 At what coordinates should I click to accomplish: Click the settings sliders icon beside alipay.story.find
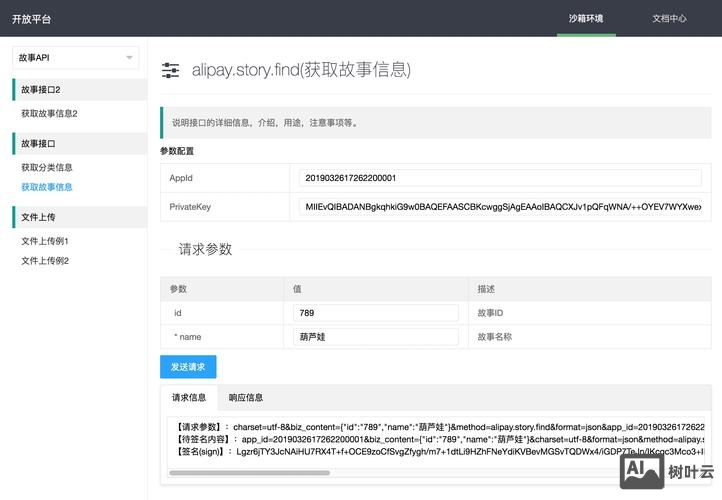[x=170, y=70]
